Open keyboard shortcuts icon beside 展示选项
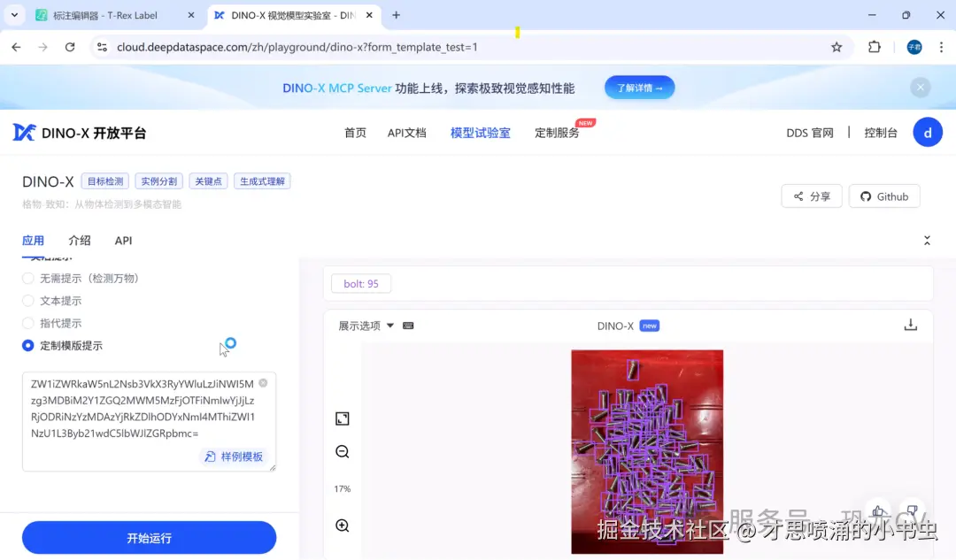This screenshot has width=956, height=560. coord(408,325)
